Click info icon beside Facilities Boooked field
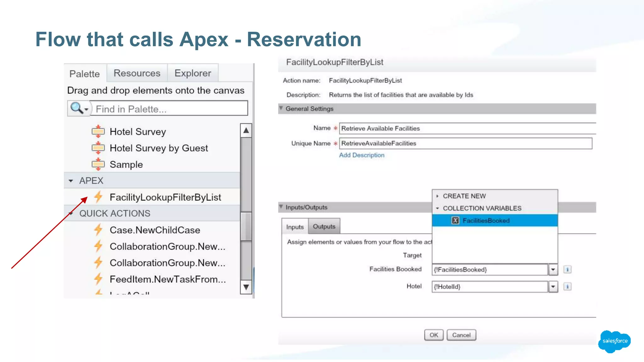The image size is (644, 362). click(x=567, y=269)
